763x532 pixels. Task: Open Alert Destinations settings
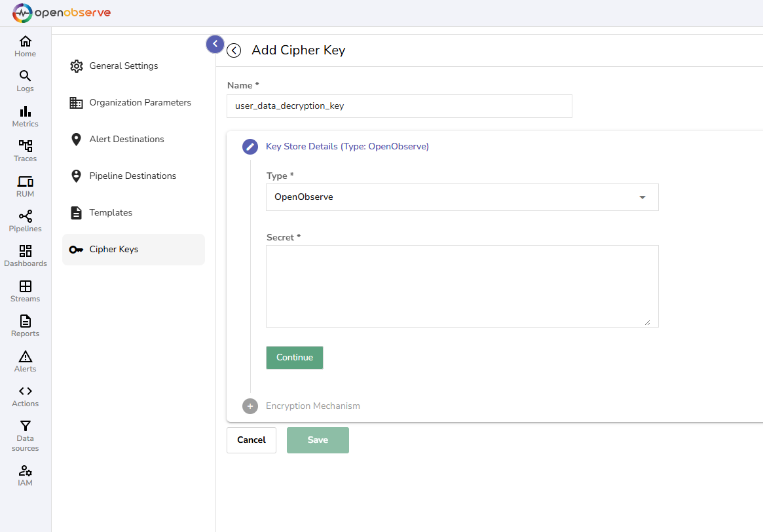(x=126, y=140)
